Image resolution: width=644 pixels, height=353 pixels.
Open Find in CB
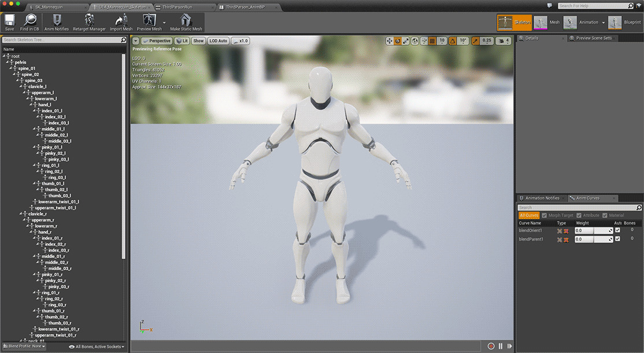point(28,21)
